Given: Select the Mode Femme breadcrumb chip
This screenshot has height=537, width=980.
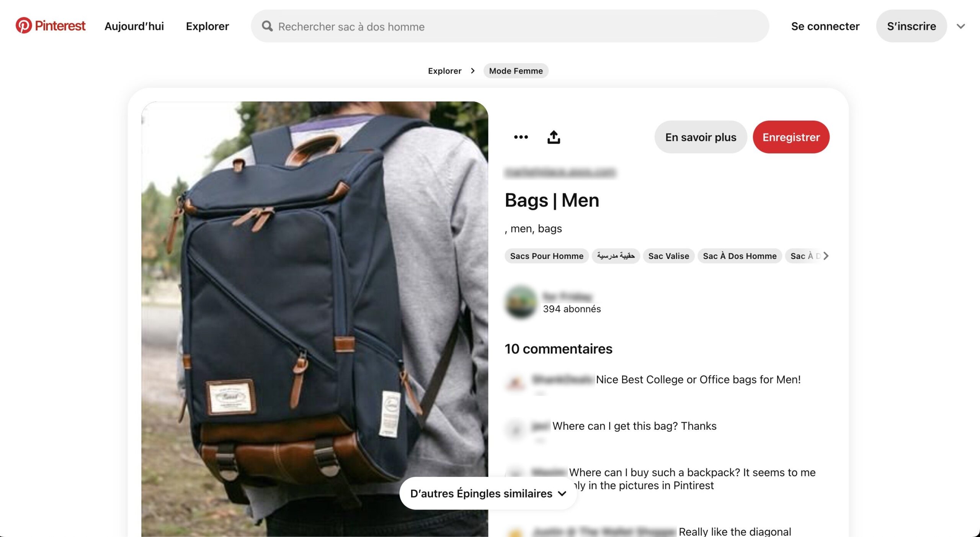Looking at the screenshot, I should tap(516, 71).
